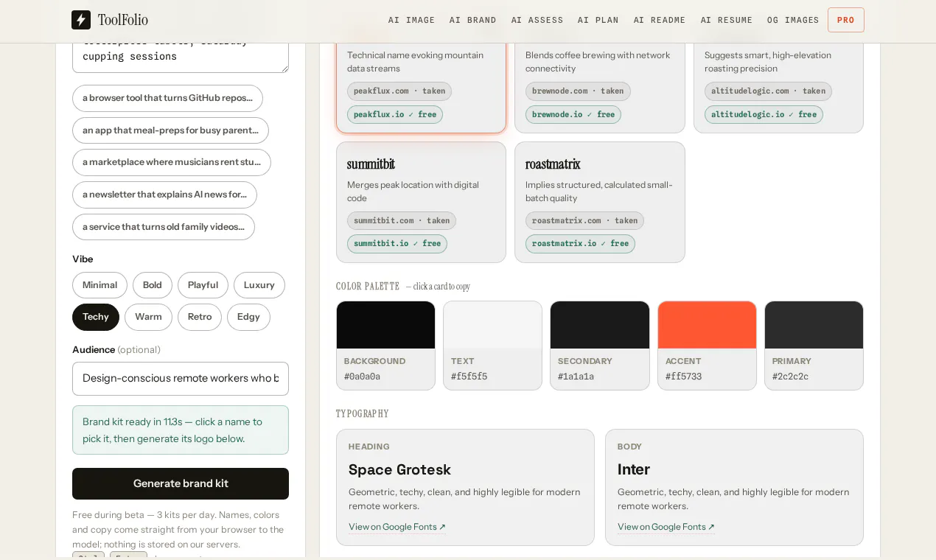The image size is (936, 560).
Task: Click the brewnode.io free badge
Action: (x=573, y=114)
